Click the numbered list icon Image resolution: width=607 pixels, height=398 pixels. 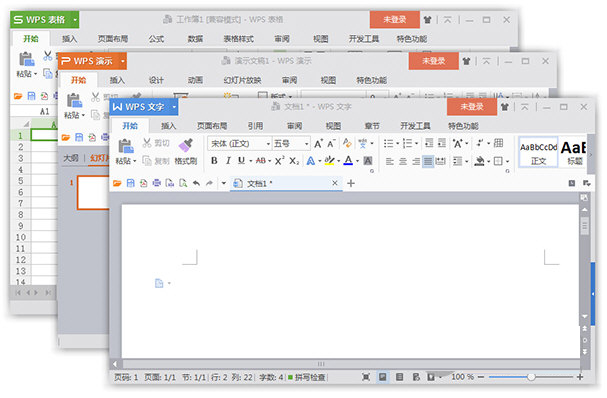407,144
